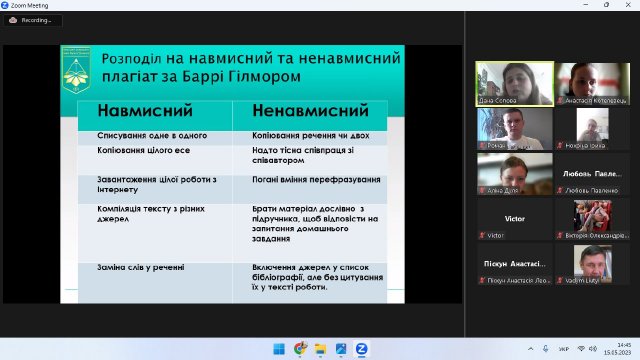Screen dimensions: 640x360
Task: Click the university emblem on slide
Action: [x=76, y=70]
